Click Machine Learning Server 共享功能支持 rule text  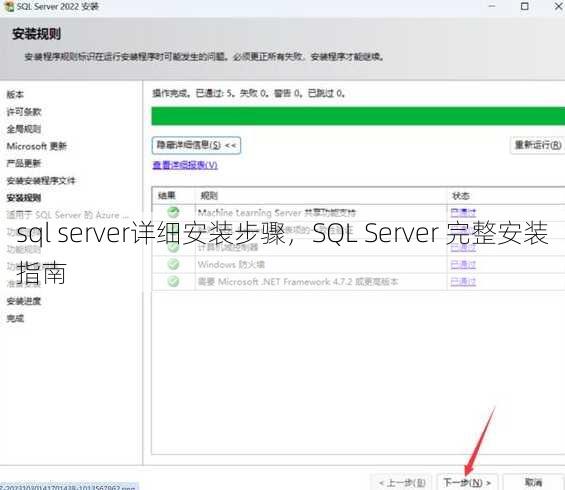[x=277, y=213]
